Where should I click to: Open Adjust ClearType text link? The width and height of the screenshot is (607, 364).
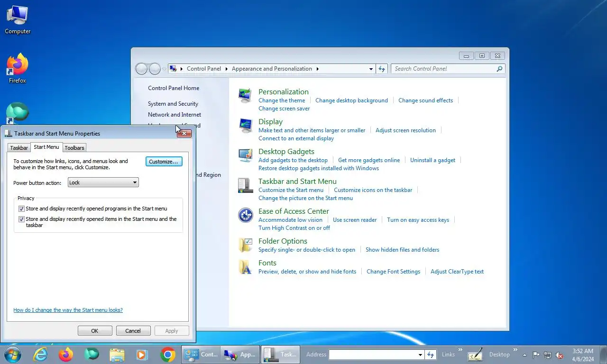457,272
